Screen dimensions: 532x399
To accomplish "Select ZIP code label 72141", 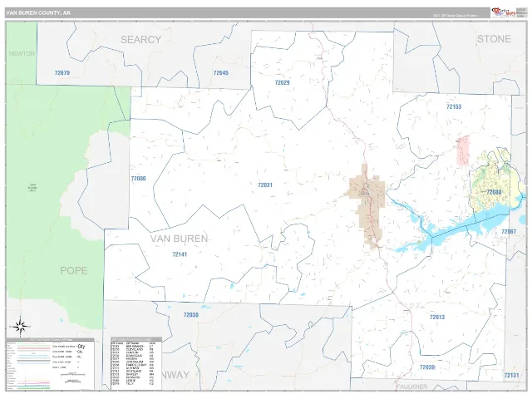I will [x=180, y=254].
